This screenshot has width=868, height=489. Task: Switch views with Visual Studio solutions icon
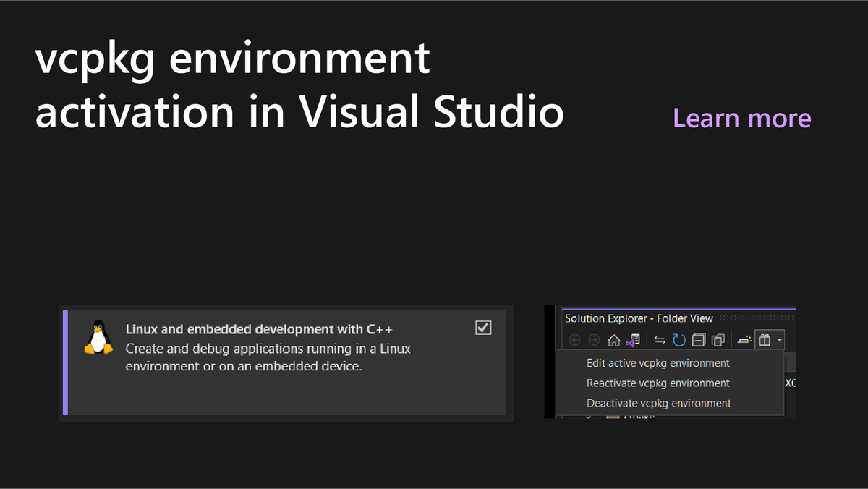633,339
